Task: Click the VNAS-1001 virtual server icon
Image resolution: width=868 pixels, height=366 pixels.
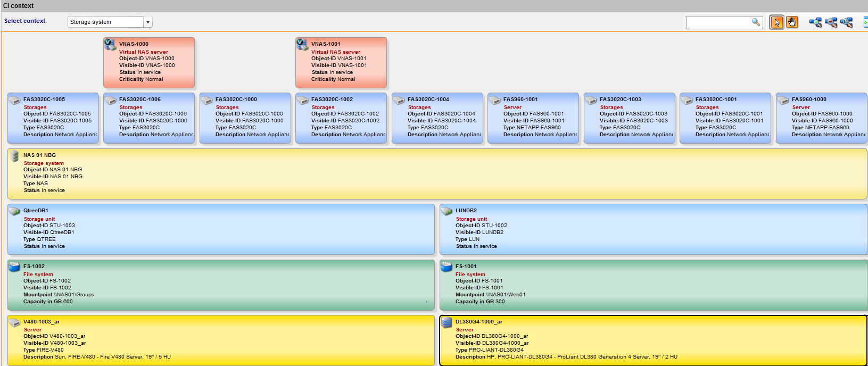Action: [x=302, y=45]
